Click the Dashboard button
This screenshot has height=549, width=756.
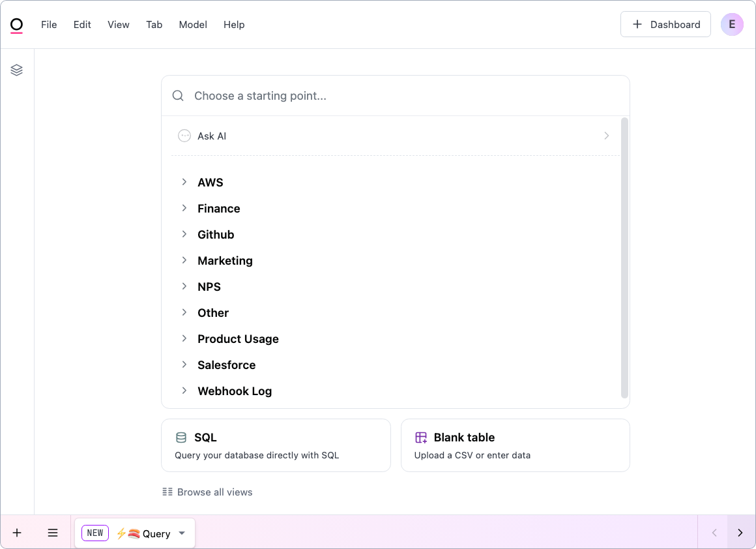click(x=665, y=24)
